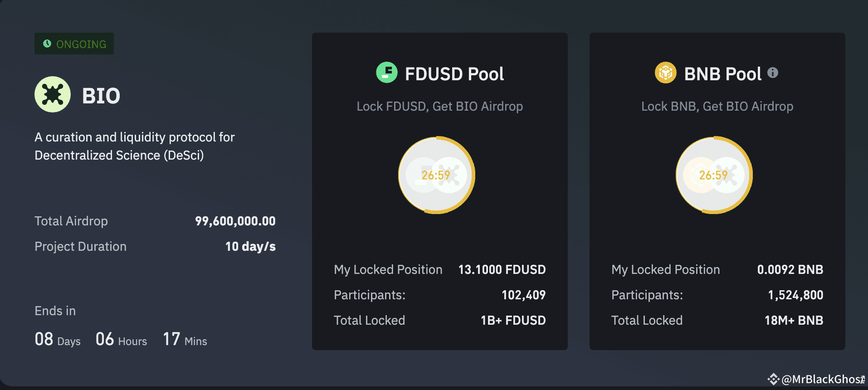The height and width of the screenshot is (390, 868).
Task: Click the BIO project name heading
Action: point(101,96)
